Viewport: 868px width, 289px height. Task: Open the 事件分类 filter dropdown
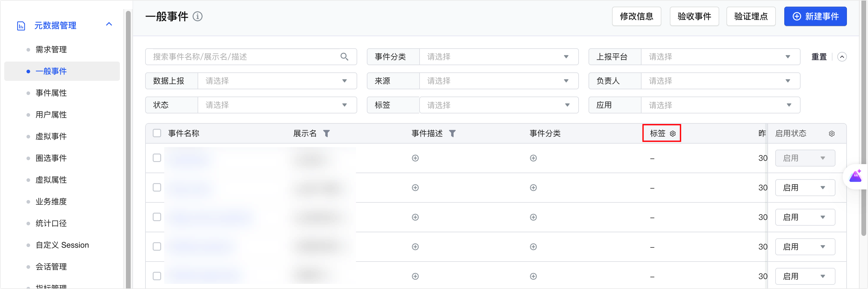click(x=499, y=57)
